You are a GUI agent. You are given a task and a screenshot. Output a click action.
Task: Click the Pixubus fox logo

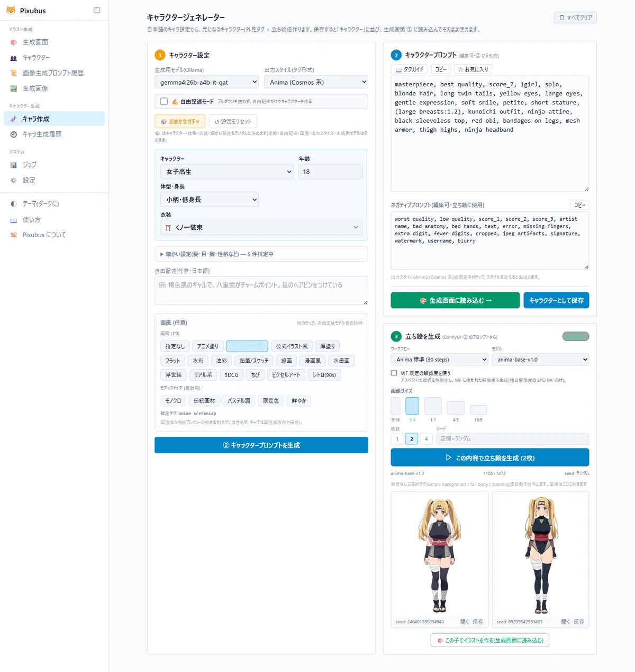(x=11, y=10)
